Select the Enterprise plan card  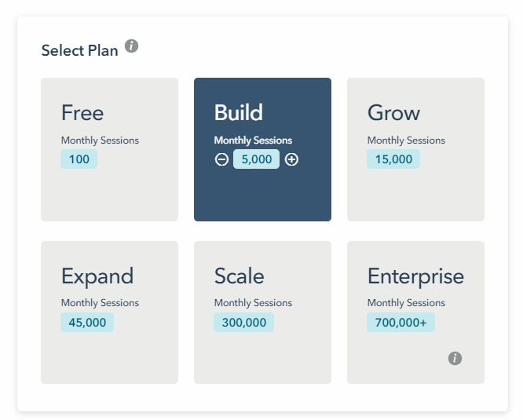click(415, 312)
